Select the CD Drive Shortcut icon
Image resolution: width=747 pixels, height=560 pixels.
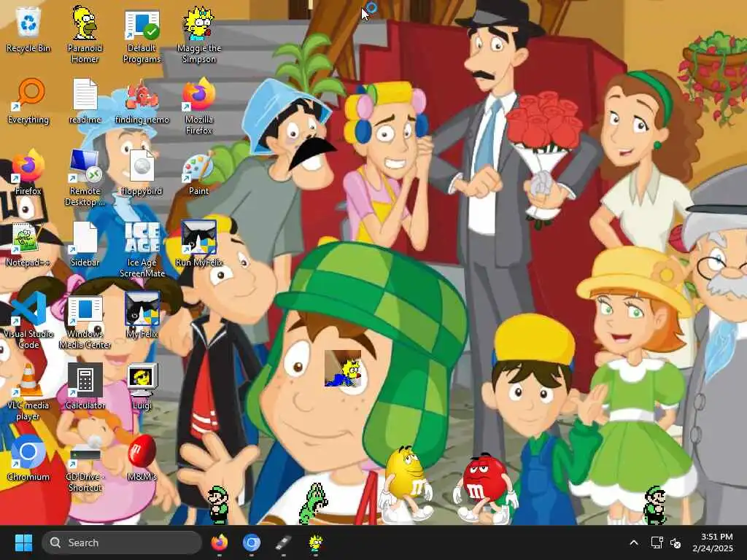pyautogui.click(x=85, y=463)
